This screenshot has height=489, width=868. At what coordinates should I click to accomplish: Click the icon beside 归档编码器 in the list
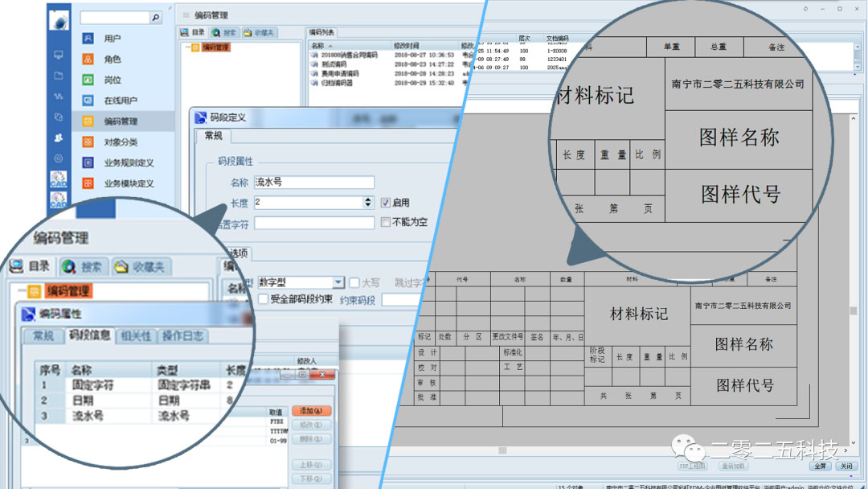pyautogui.click(x=314, y=83)
